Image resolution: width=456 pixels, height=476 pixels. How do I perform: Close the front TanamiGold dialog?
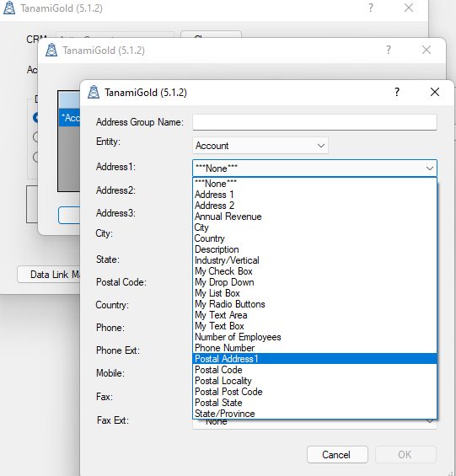click(435, 92)
